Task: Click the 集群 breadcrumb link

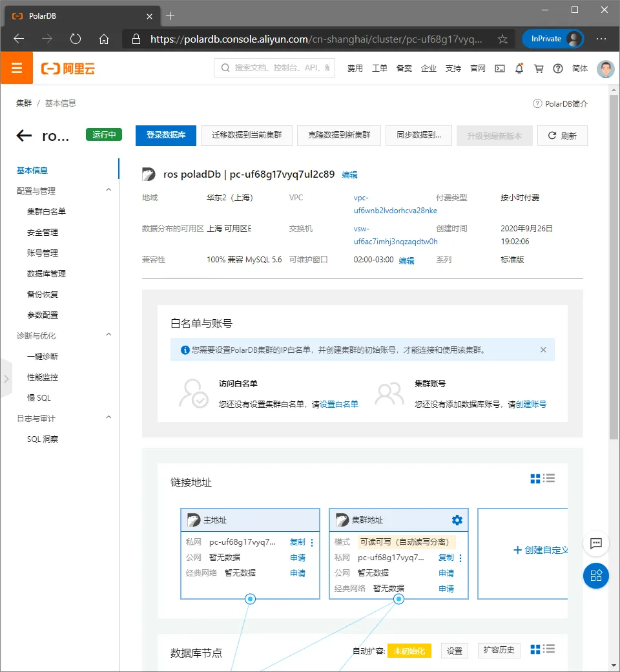Action: click(24, 103)
